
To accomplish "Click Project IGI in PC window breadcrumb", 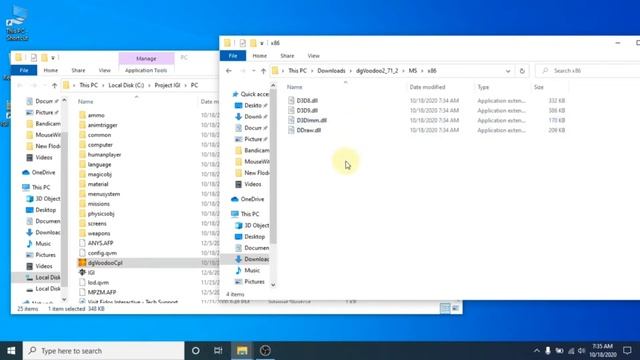I will tap(167, 85).
